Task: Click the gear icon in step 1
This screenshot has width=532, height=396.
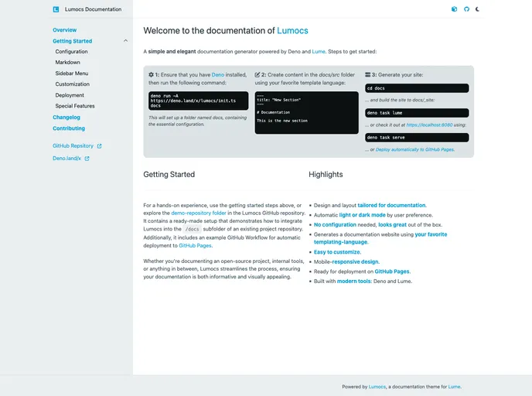Action: (x=151, y=75)
